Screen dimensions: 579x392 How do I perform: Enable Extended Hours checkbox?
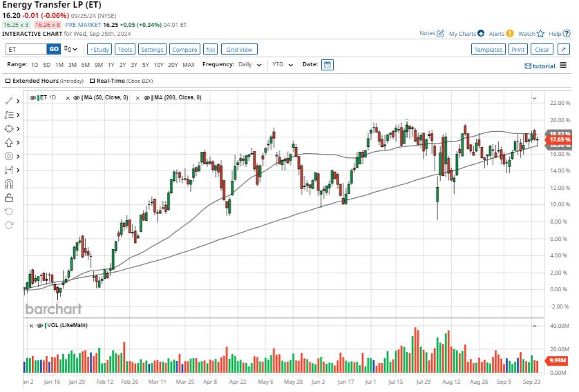[8, 81]
